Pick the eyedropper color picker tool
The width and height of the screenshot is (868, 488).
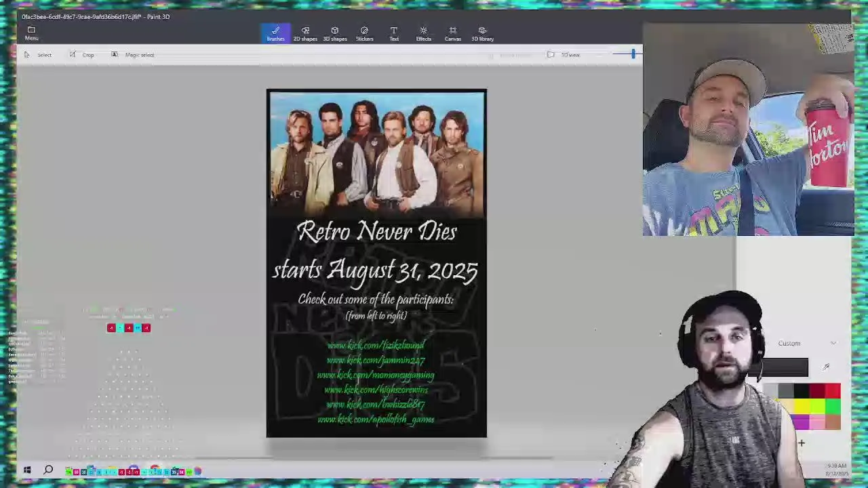coord(825,367)
